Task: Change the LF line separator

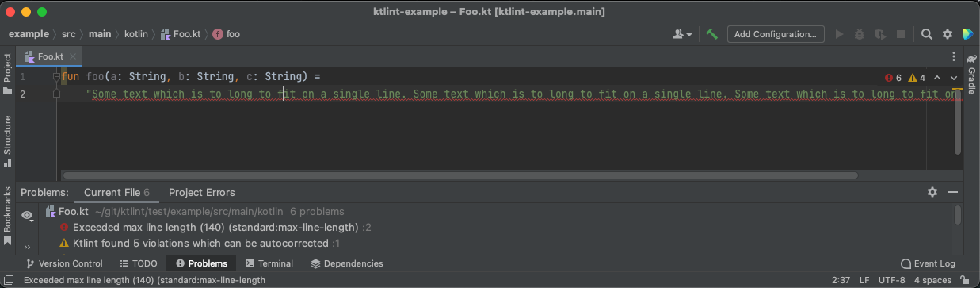Action: click(864, 280)
